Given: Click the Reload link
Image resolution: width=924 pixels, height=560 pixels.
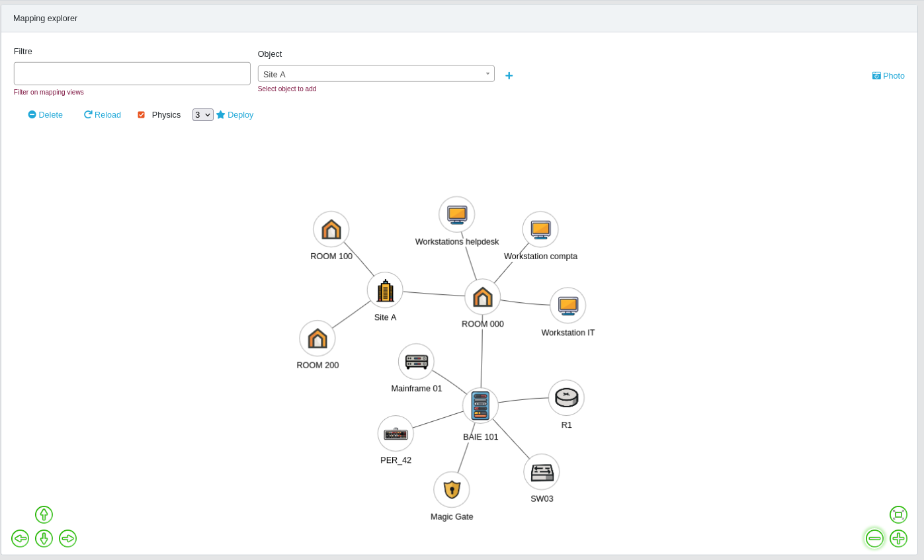Looking at the screenshot, I should [x=102, y=114].
